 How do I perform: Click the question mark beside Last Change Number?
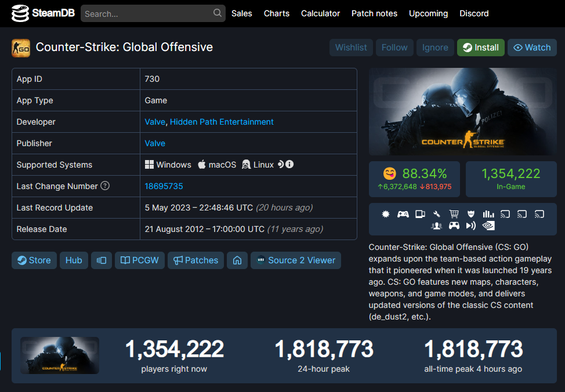click(105, 186)
